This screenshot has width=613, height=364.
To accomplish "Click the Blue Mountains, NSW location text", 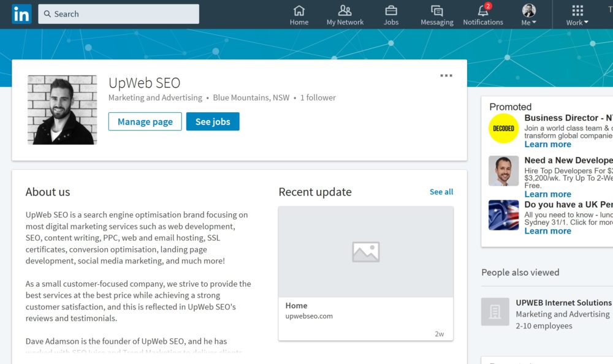I will click(251, 98).
